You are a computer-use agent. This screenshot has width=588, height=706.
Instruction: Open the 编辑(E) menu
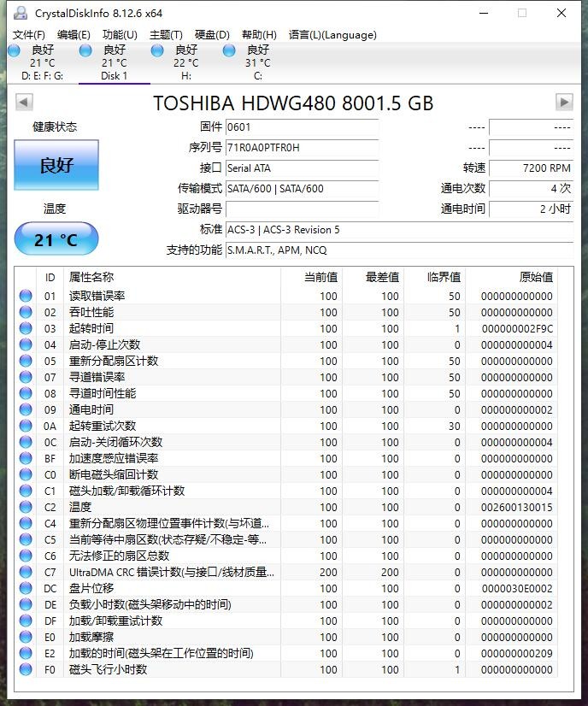click(x=73, y=35)
